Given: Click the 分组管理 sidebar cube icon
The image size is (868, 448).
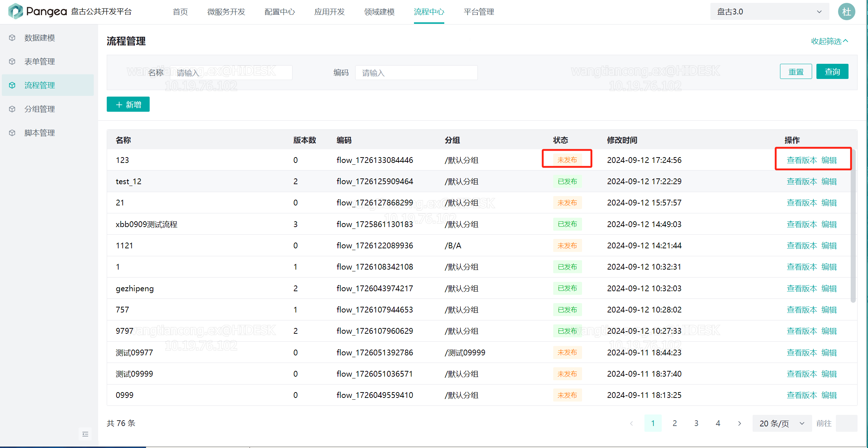Looking at the screenshot, I should coord(12,109).
